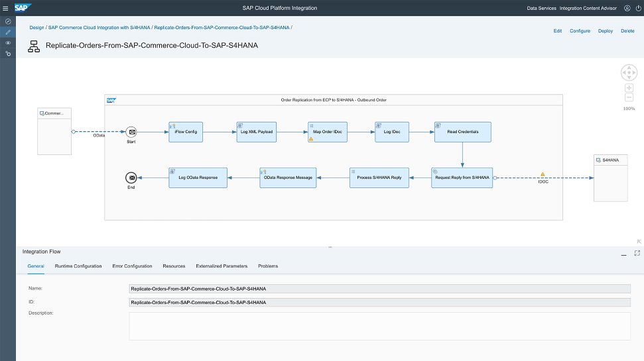Click the power logout icon

638,8
